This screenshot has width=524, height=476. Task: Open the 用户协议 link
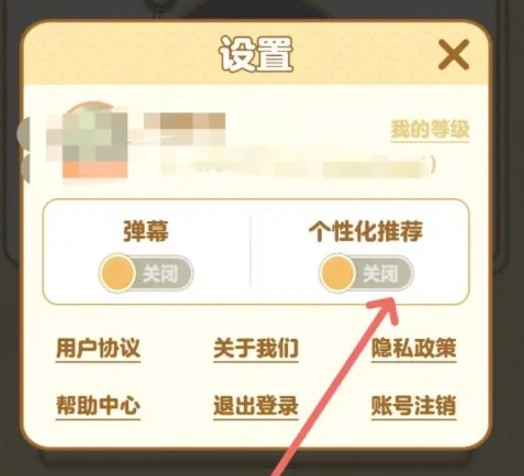pyautogui.click(x=98, y=348)
